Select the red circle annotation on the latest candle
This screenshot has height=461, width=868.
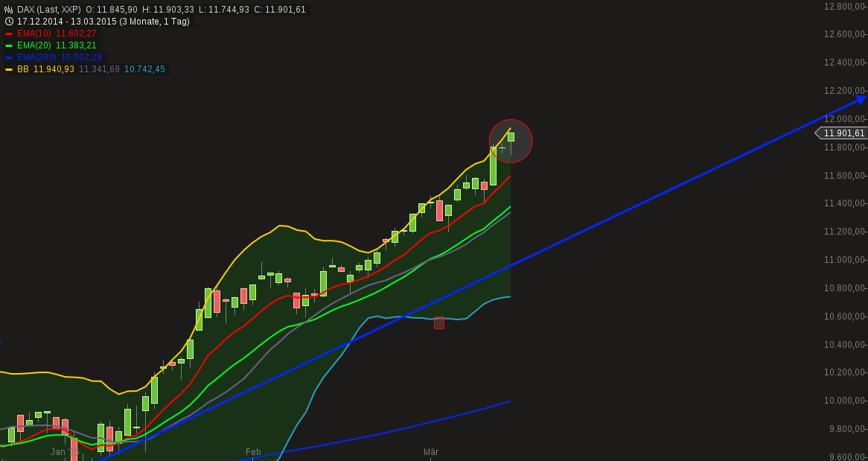coord(511,141)
